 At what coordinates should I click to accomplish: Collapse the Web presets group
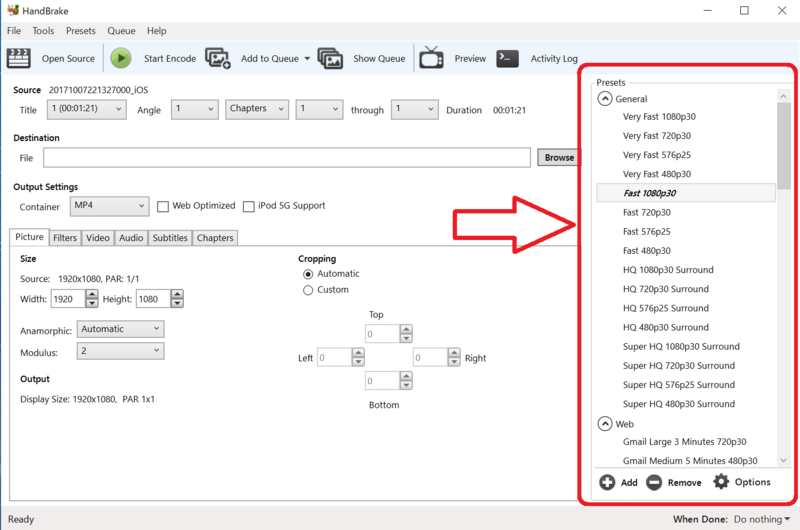[x=605, y=423]
